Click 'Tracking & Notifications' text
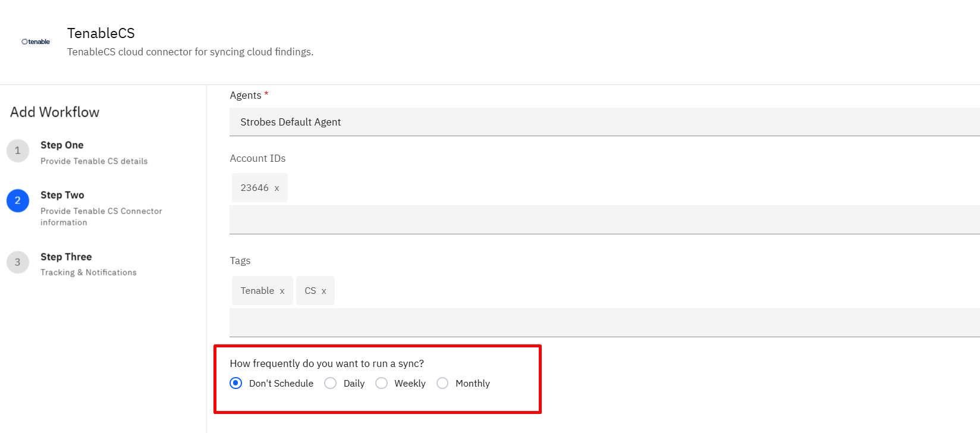 point(89,272)
